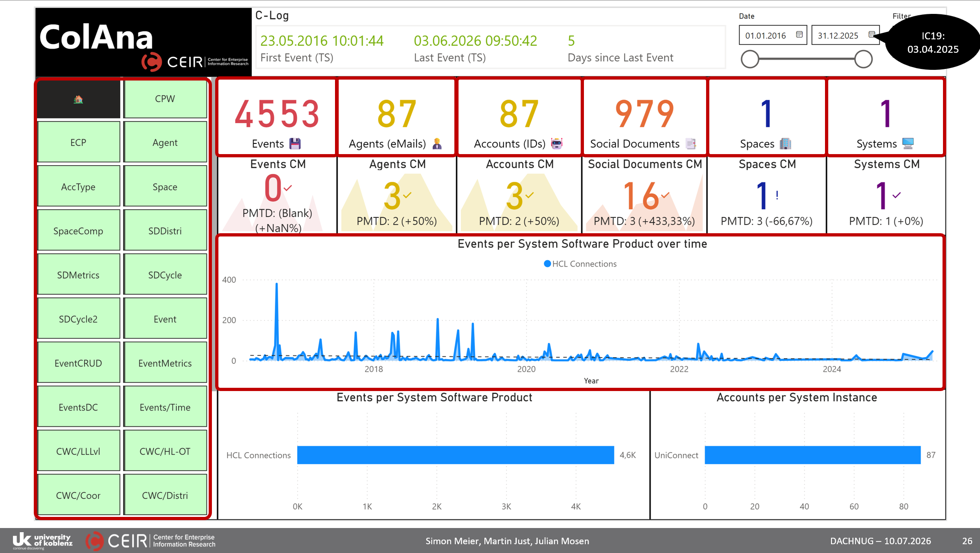Open the Events/Time page tile
This screenshot has height=553, width=980.
click(x=165, y=408)
